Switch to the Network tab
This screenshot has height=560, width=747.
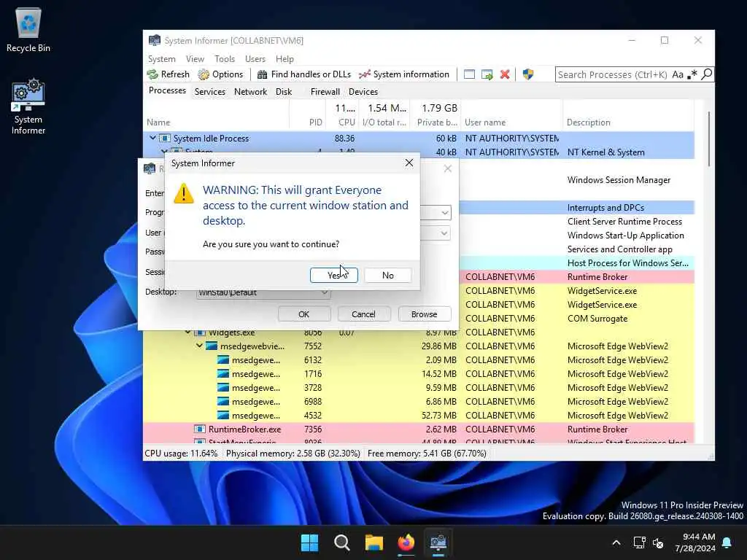point(251,92)
